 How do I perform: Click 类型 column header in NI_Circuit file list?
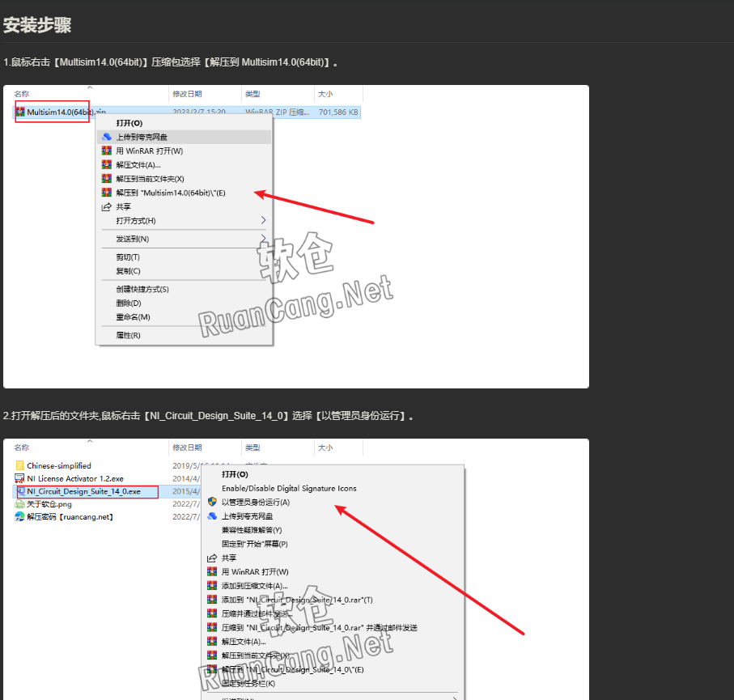click(x=252, y=448)
